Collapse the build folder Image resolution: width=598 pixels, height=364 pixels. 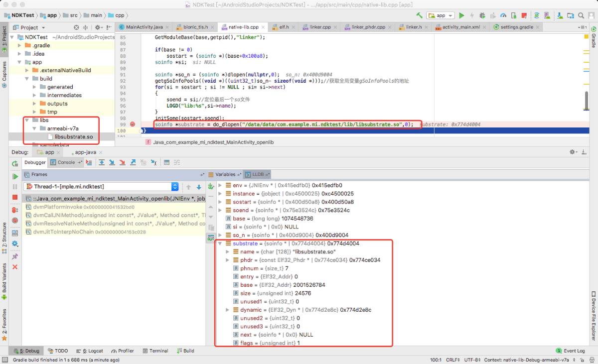coord(28,79)
